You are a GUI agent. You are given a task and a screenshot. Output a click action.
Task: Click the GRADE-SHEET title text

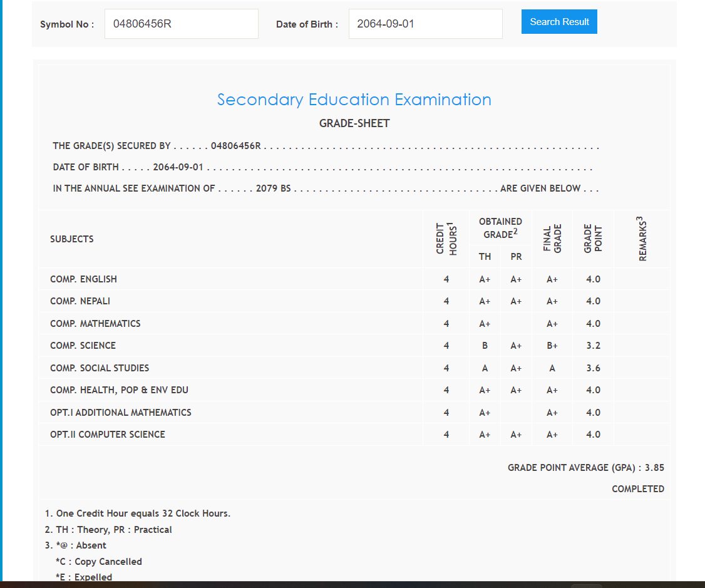354,123
